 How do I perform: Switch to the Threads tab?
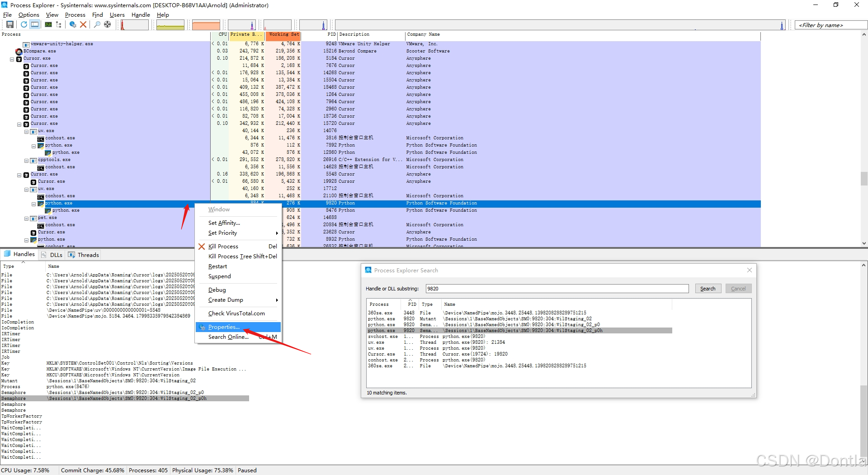click(84, 255)
